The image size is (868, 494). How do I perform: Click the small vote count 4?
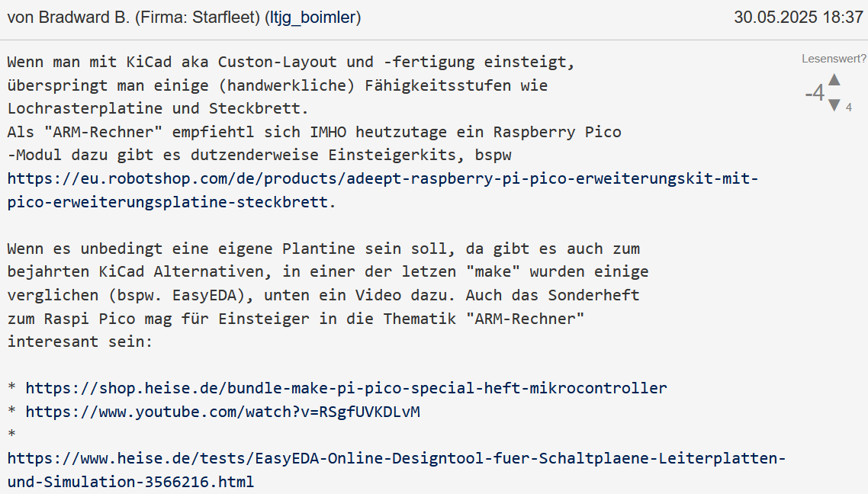pyautogui.click(x=849, y=108)
